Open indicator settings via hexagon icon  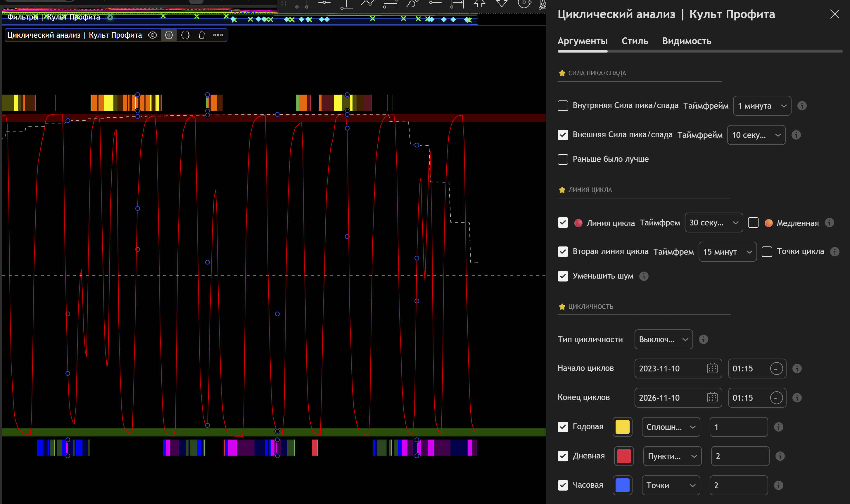click(x=169, y=35)
